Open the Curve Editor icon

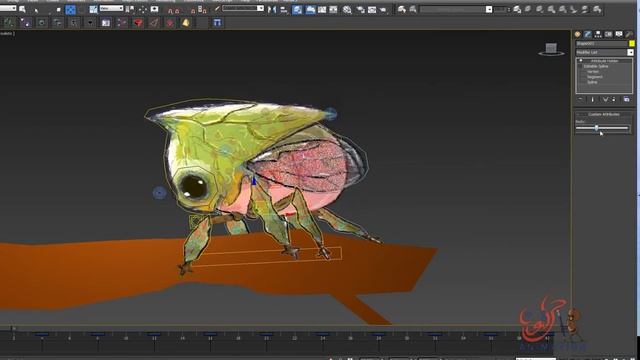[x=322, y=9]
